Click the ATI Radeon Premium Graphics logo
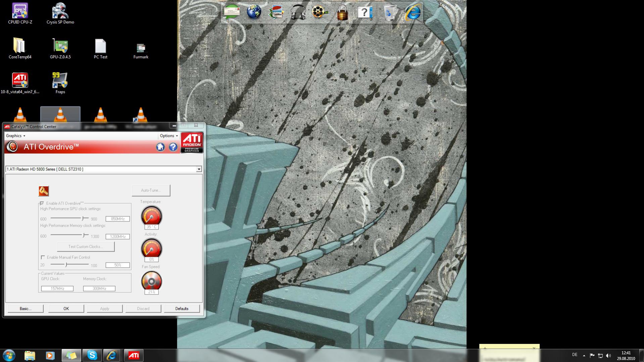Viewport: 644px width, 362px height. tap(192, 143)
